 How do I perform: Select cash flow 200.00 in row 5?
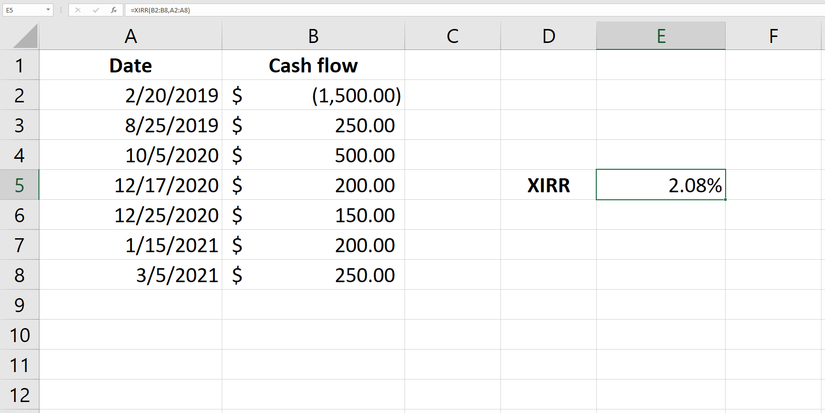(x=313, y=185)
